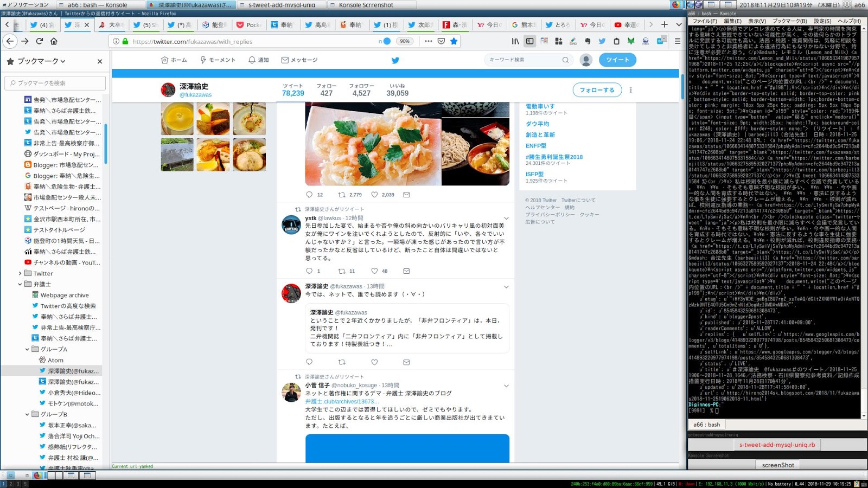This screenshot has height=488, width=868.
Task: Like the ystk @lawkus tweet
Action: click(x=374, y=271)
